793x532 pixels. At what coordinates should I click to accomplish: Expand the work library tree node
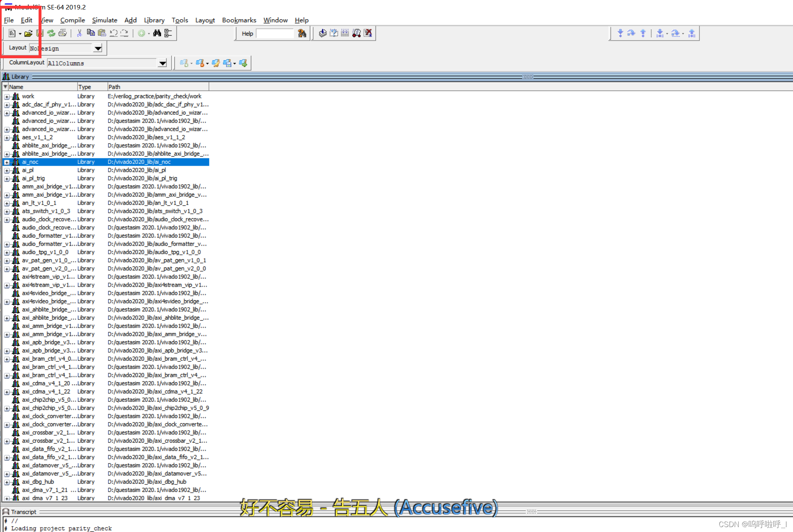point(7,97)
